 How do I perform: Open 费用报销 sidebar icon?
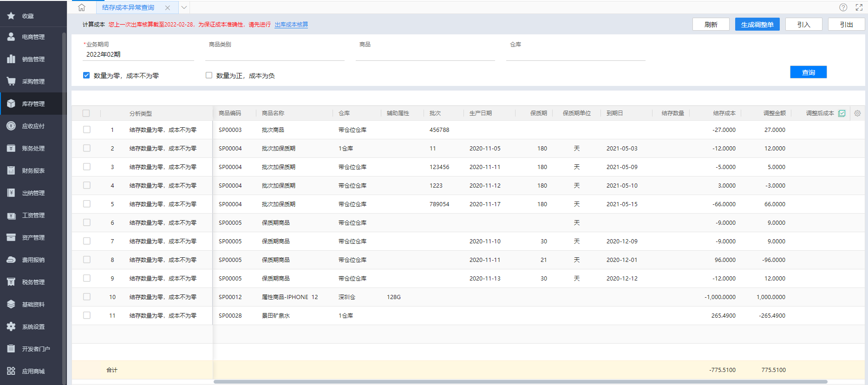pos(11,260)
